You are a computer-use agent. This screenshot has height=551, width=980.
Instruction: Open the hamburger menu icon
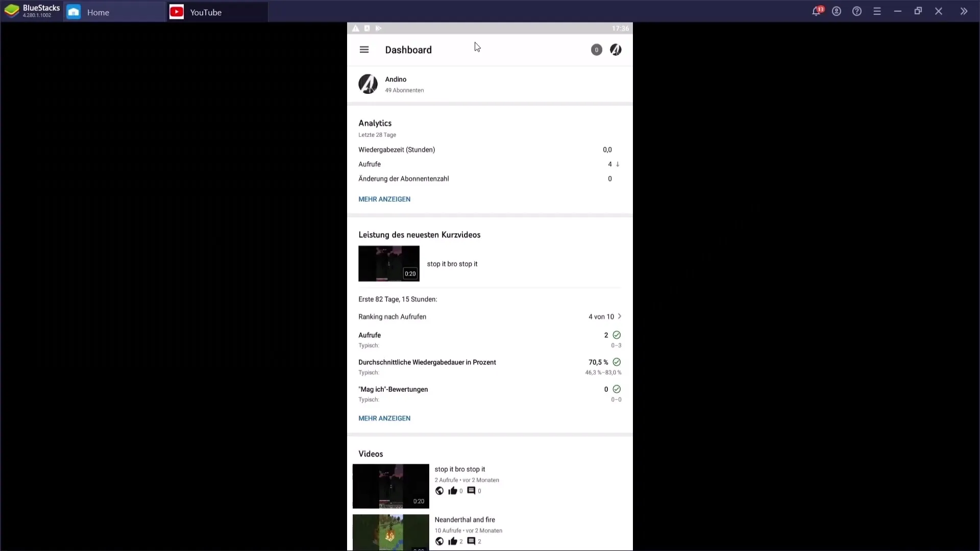click(364, 49)
